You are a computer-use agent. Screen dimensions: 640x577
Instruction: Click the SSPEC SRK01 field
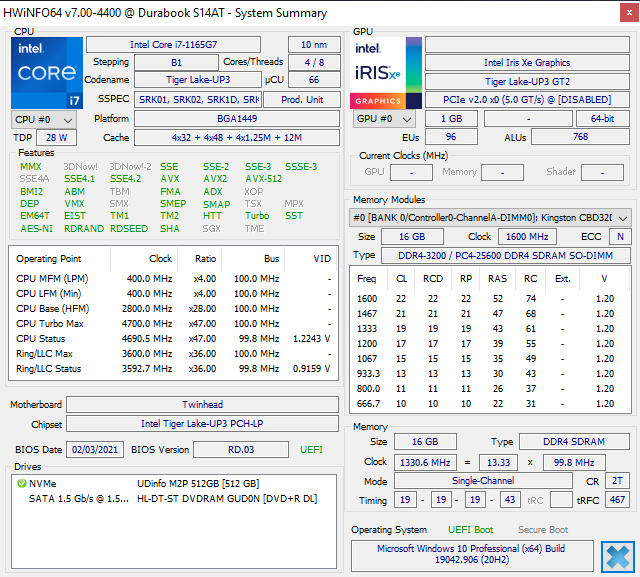click(x=198, y=100)
